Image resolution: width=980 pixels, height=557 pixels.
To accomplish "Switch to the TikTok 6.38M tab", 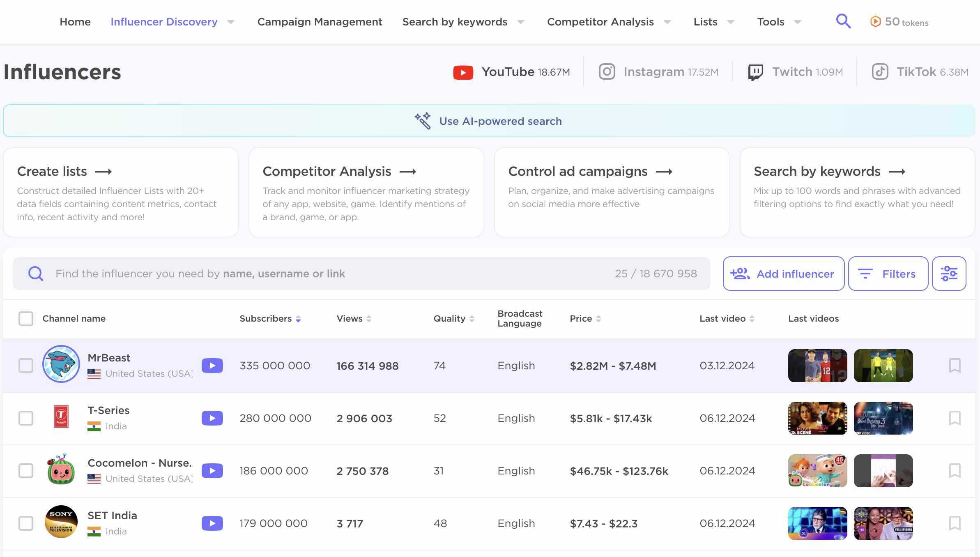I will tap(920, 72).
